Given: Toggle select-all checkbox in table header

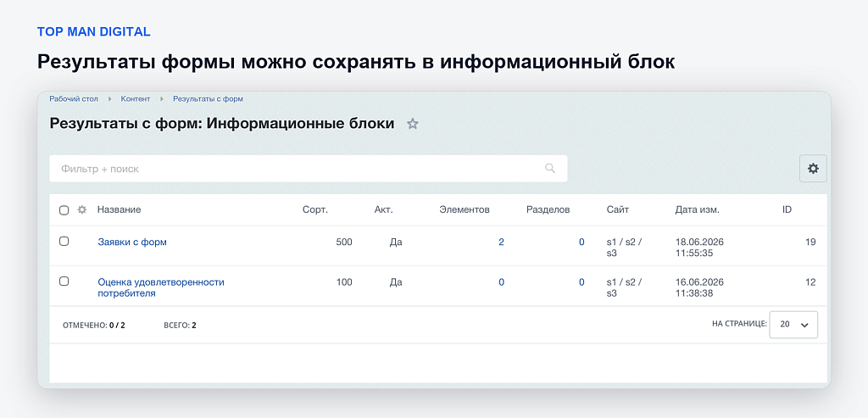Looking at the screenshot, I should pos(64,209).
